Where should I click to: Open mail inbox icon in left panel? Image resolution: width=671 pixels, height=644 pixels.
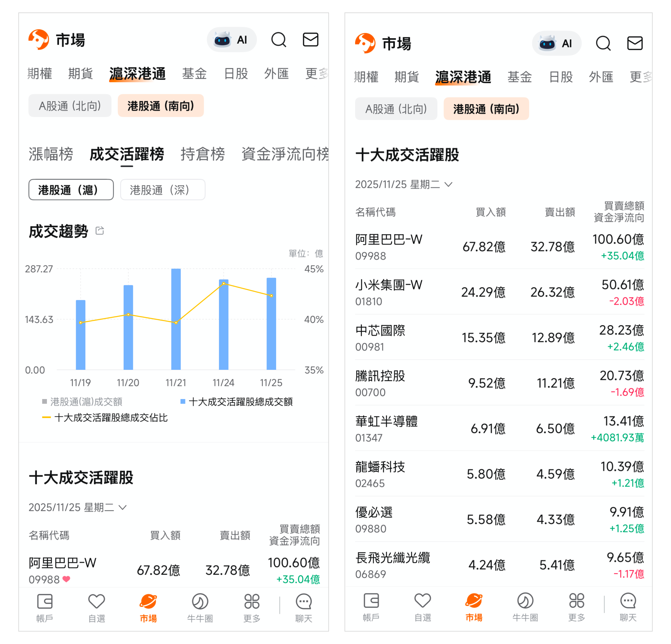(x=311, y=40)
